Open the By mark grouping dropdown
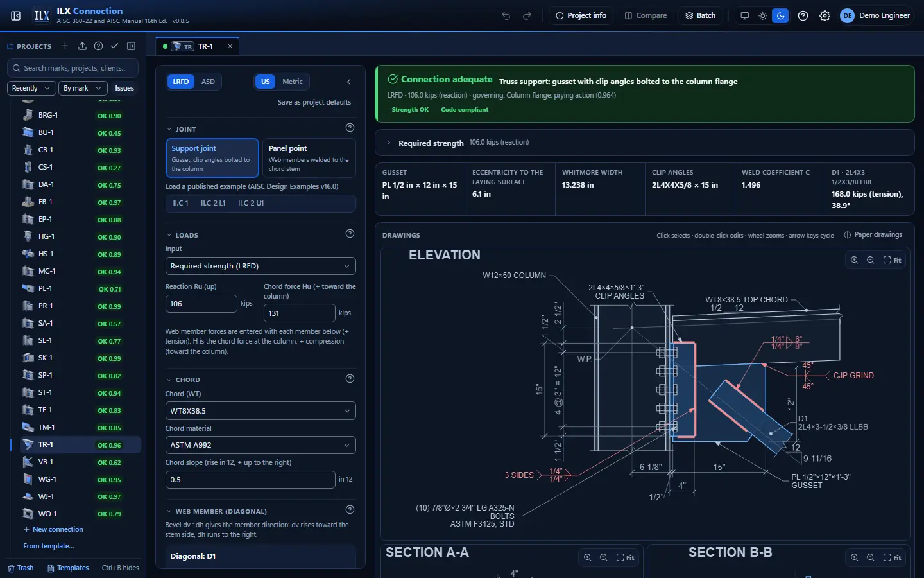924x578 pixels. 83,88
